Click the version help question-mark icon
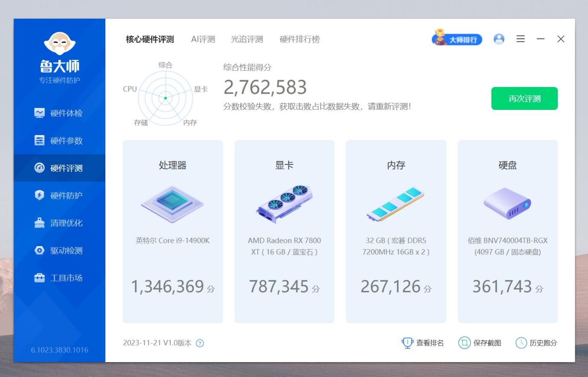588x377 pixels. (x=200, y=343)
